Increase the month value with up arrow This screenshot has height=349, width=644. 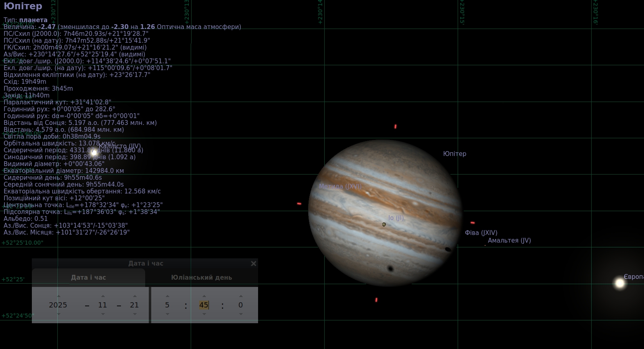[x=103, y=296]
